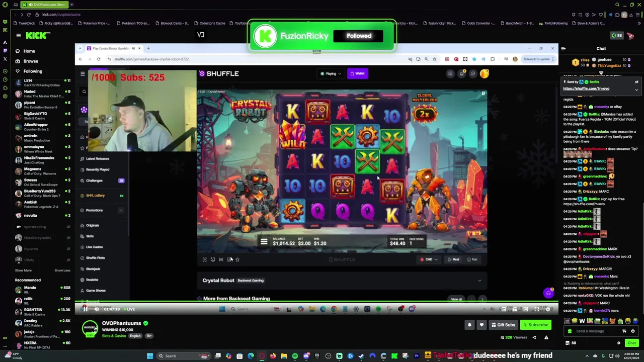Open the Shuffle Wallet
This screenshot has width=644, height=362.
[x=358, y=73]
